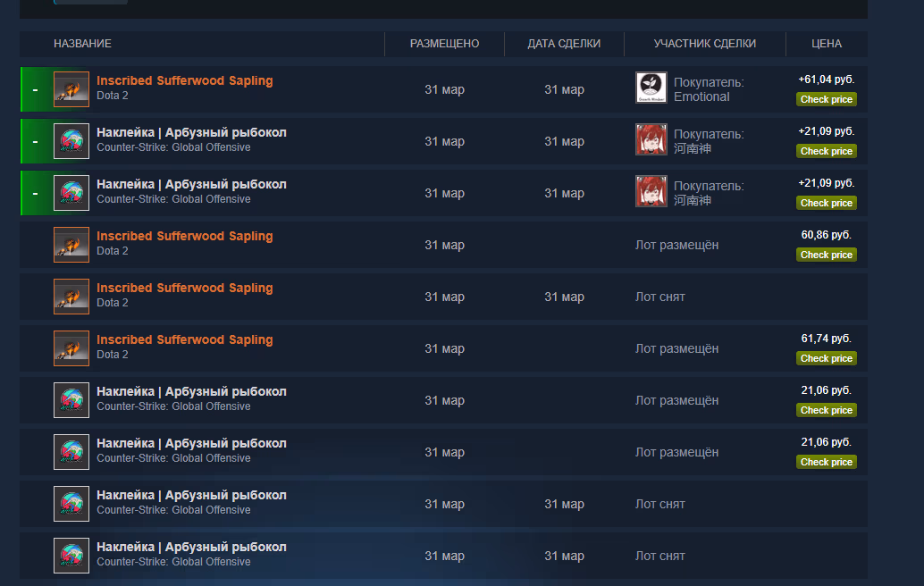Click the УЧАСТНИК СДЕЛКИ column header

(705, 44)
